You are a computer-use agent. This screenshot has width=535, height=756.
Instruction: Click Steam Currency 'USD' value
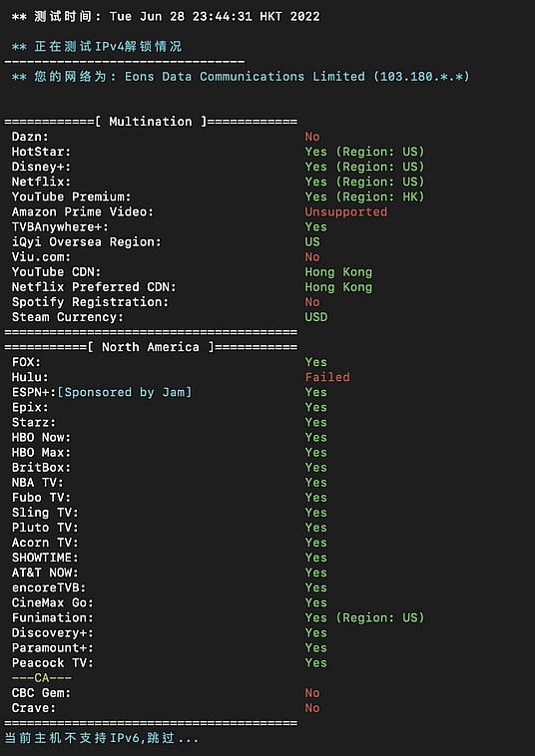pyautogui.click(x=316, y=317)
